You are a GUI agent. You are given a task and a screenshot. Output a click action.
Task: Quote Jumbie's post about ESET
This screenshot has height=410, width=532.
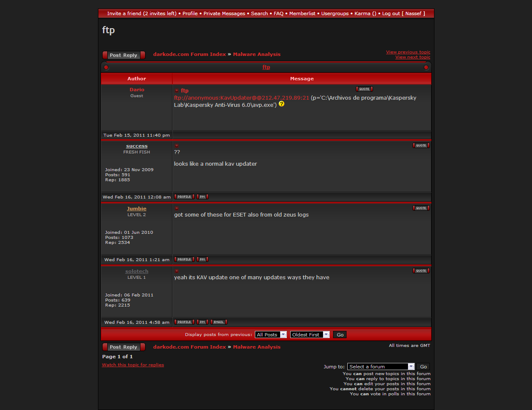[x=421, y=208]
